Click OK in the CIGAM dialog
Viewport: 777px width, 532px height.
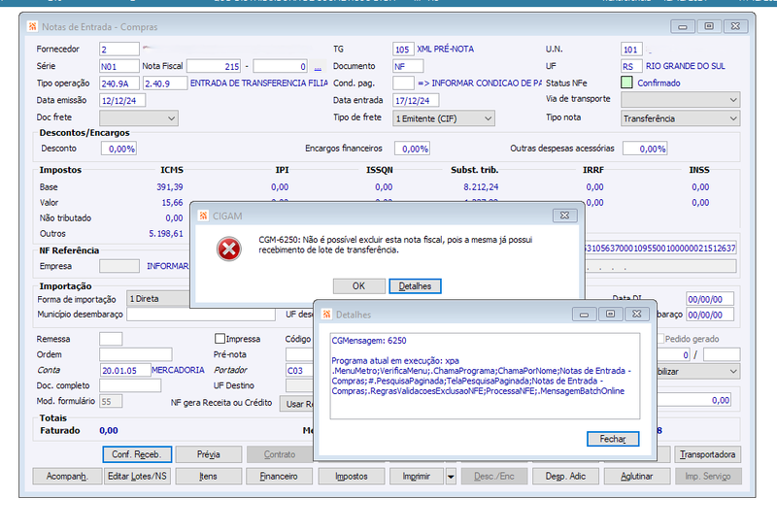tap(358, 285)
